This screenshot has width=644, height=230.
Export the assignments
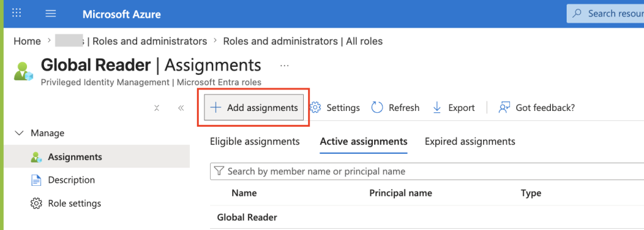point(454,108)
